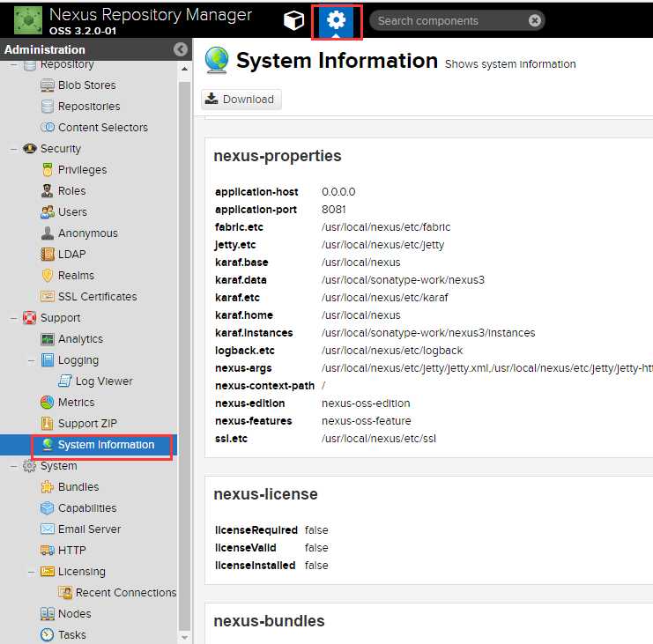Click the nexus-license section heading

click(x=265, y=494)
